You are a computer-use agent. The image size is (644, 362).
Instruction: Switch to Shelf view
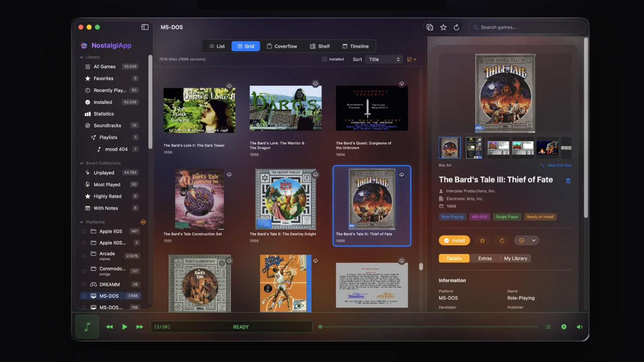click(320, 46)
